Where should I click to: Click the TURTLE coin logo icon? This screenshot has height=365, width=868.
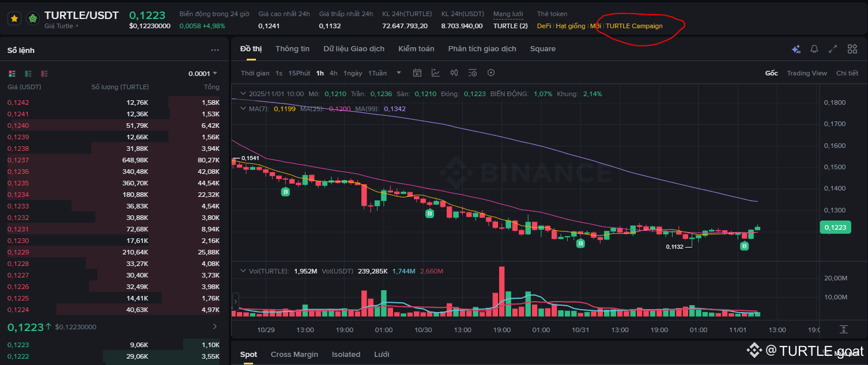(33, 18)
